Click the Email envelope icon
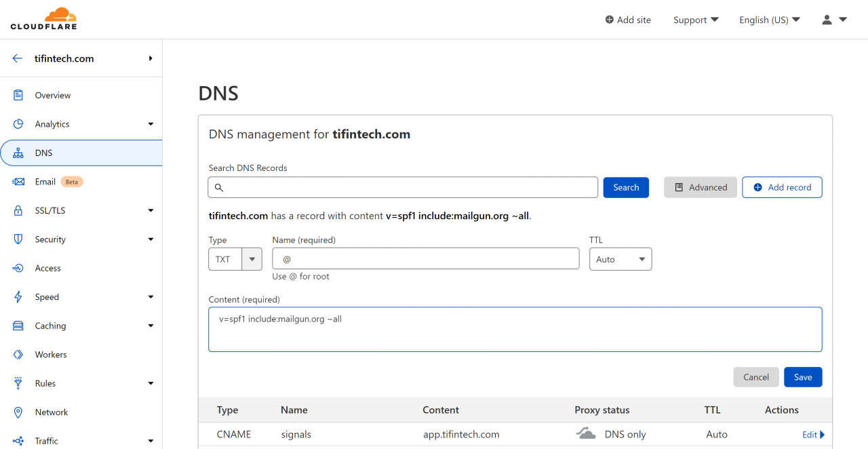 click(18, 182)
